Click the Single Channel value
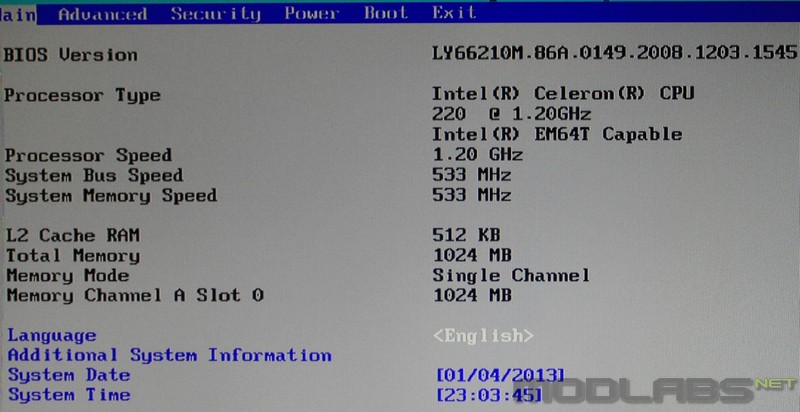 pos(511,276)
